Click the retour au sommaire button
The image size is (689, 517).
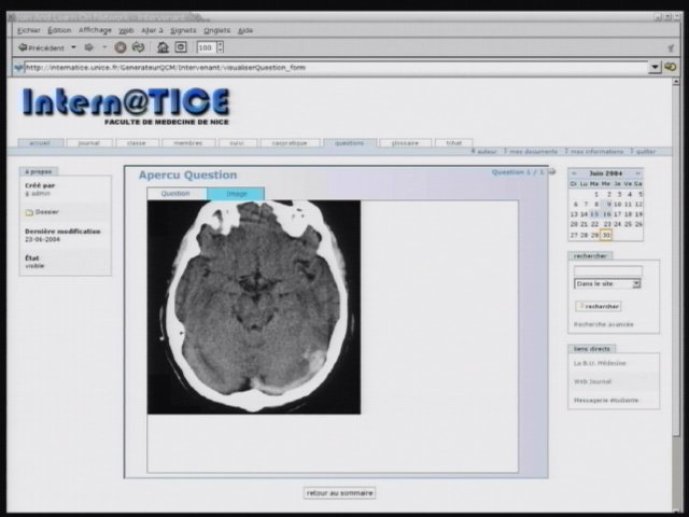[340, 493]
